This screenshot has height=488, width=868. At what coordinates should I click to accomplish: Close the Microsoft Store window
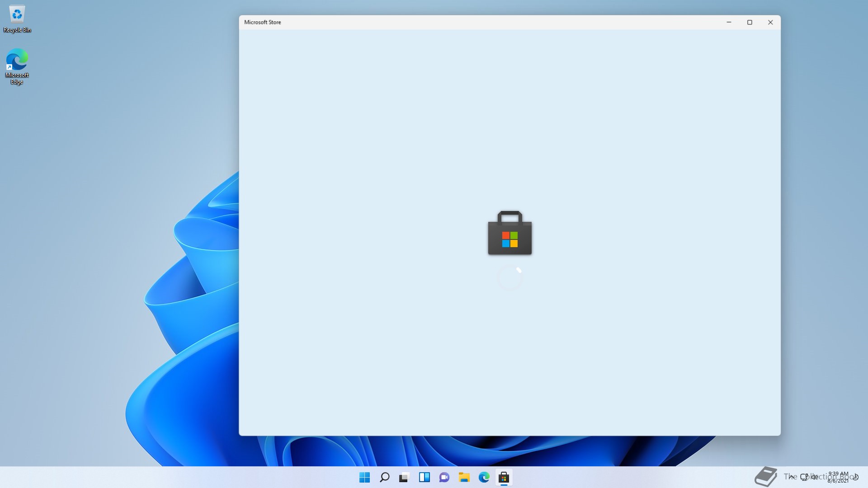(x=770, y=22)
